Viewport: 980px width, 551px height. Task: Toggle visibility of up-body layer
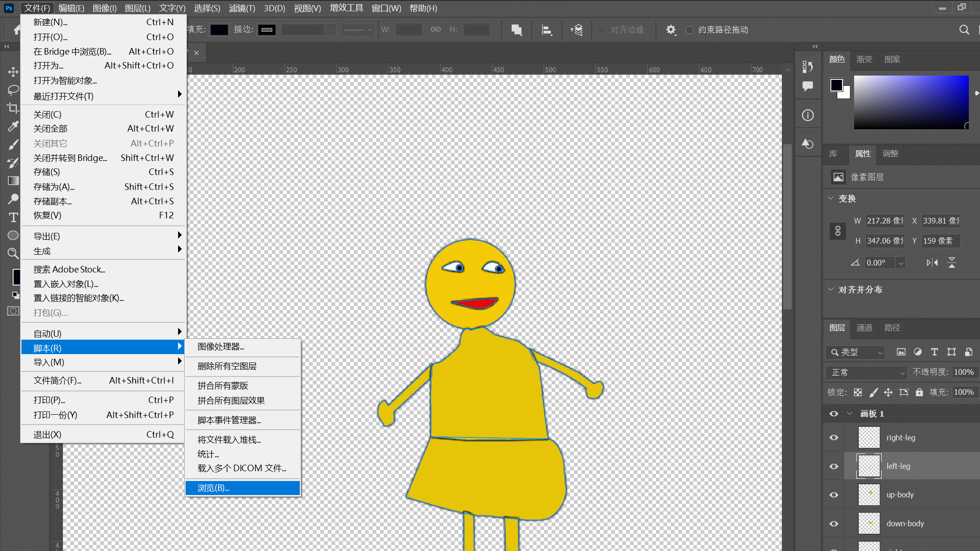coord(834,495)
